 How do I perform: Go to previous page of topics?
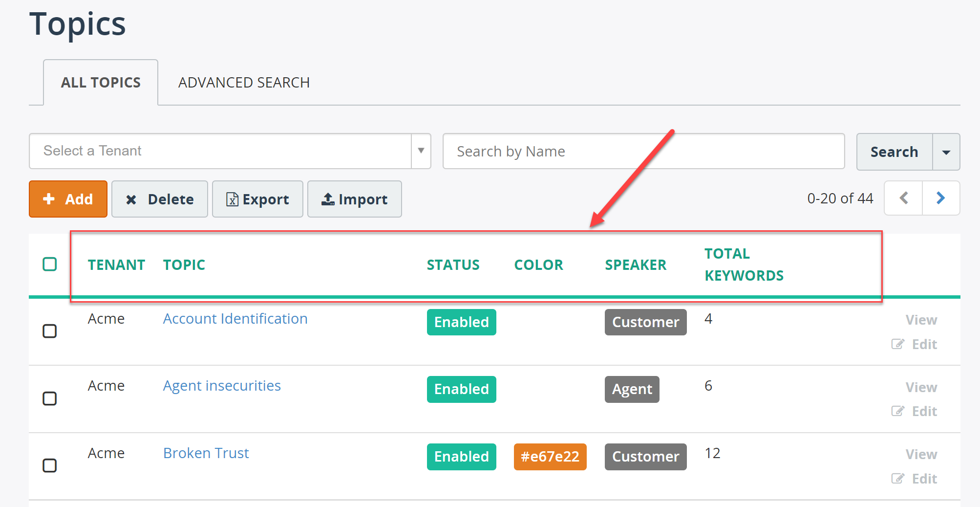tap(903, 198)
